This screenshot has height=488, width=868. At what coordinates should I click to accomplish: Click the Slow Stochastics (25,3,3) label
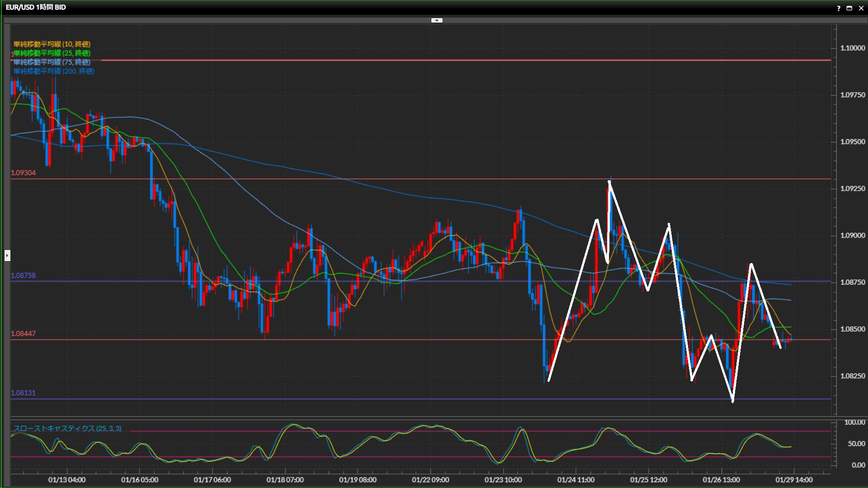(x=67, y=428)
